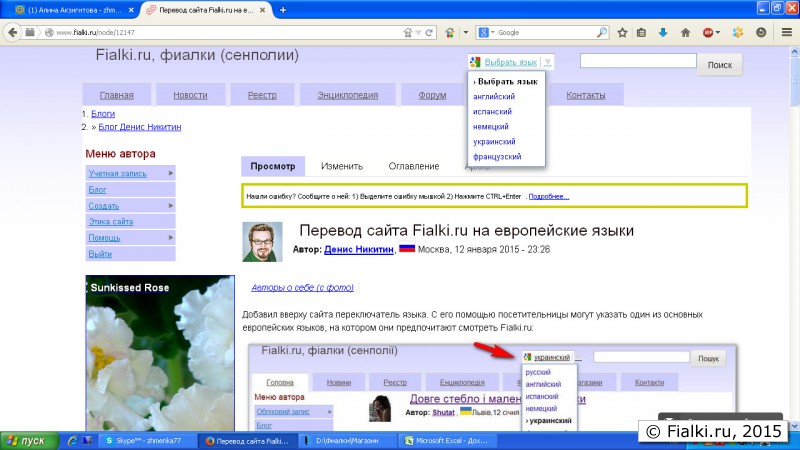Viewport: 800px width, 450px height.
Task: Click the history panel icon next to back
Action: 30,32
